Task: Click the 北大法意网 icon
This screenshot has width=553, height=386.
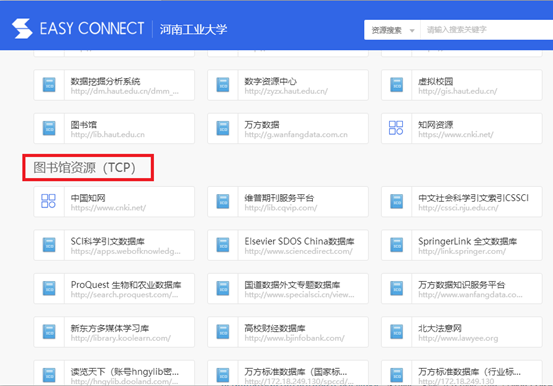Action: point(397,332)
